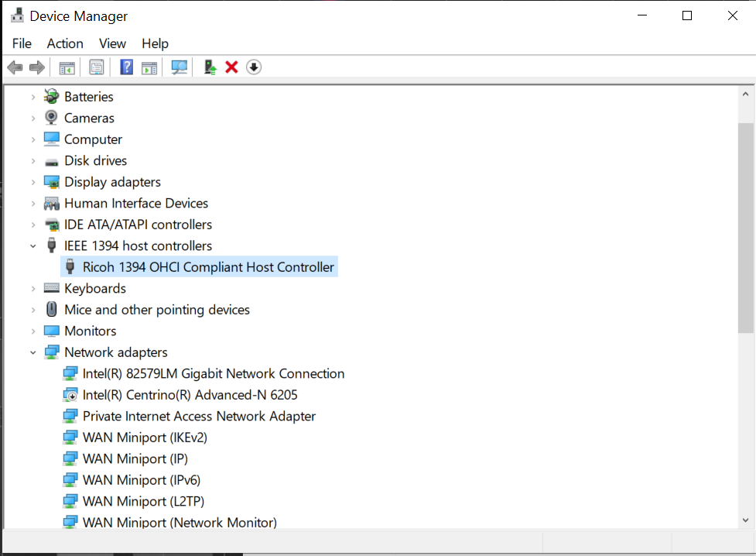Select Intel(R) Centrino(R) Advanced-N 6205 label
The image size is (756, 556).
coord(190,395)
